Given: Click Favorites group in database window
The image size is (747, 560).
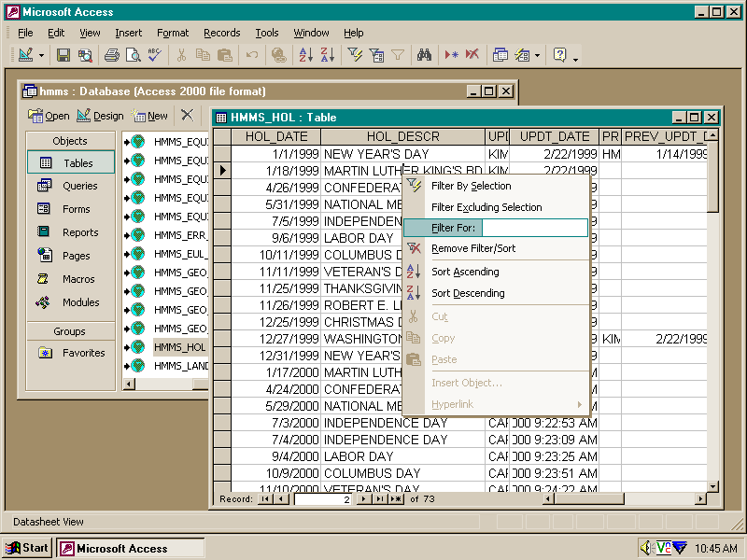Looking at the screenshot, I should pos(71,353).
